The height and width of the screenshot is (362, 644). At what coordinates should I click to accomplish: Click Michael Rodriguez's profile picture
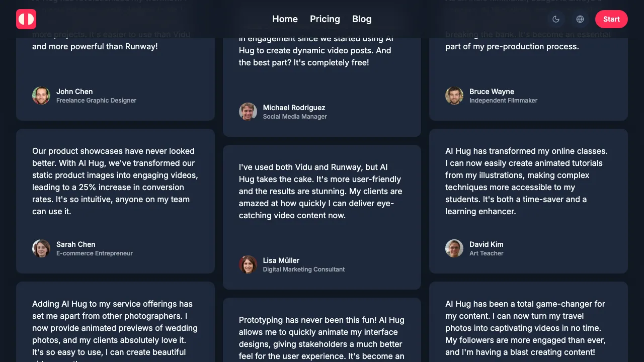click(248, 112)
